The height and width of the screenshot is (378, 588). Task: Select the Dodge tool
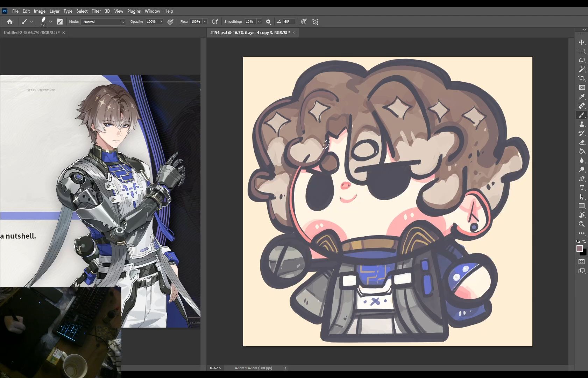tap(582, 169)
